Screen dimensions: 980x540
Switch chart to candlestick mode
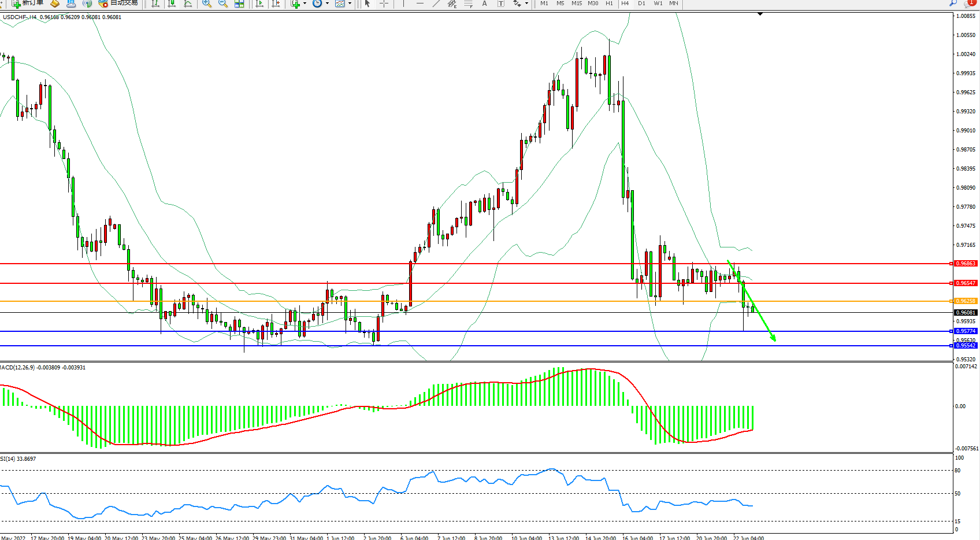172,3
